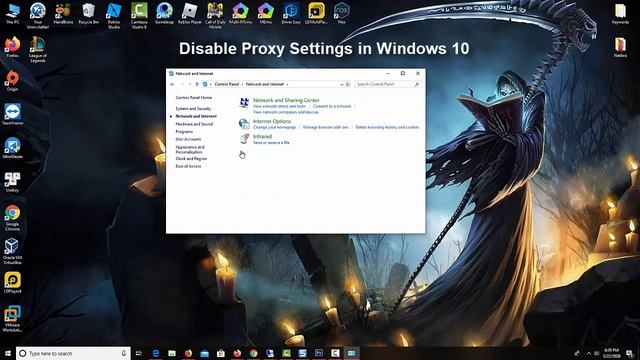The image size is (640, 360).
Task: Click Delete browsing history and cookies
Action: 387,127
